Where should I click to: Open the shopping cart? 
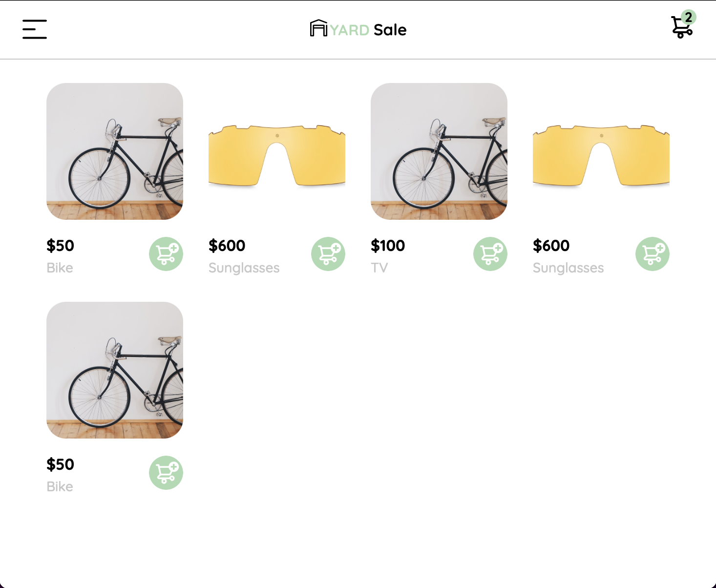681,28
